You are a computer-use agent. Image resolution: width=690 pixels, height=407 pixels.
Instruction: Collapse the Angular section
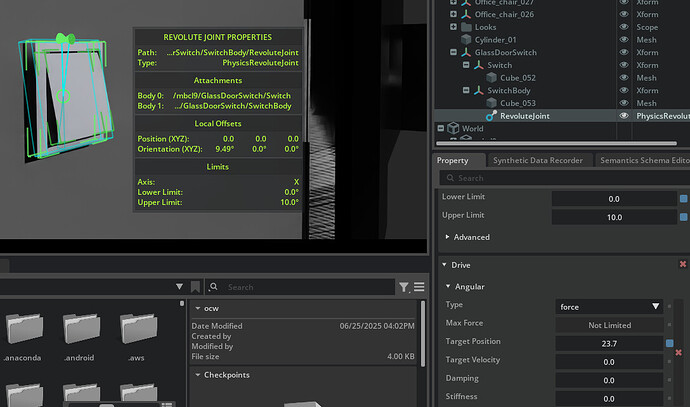click(448, 286)
